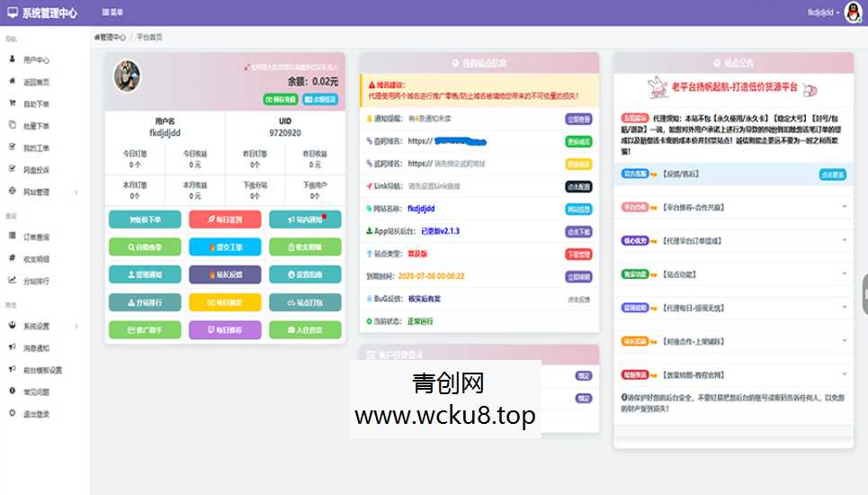Screen dimensions: 868x495
Task: Click the 退出登录 power icon
Action: (12, 413)
